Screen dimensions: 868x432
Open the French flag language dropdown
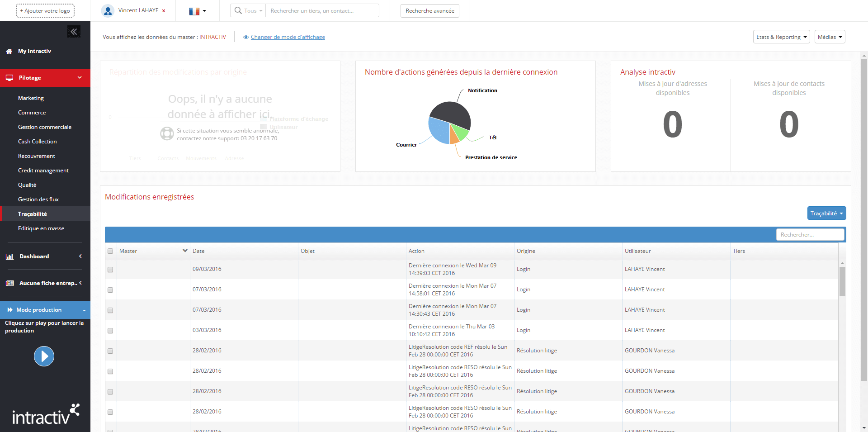(198, 11)
